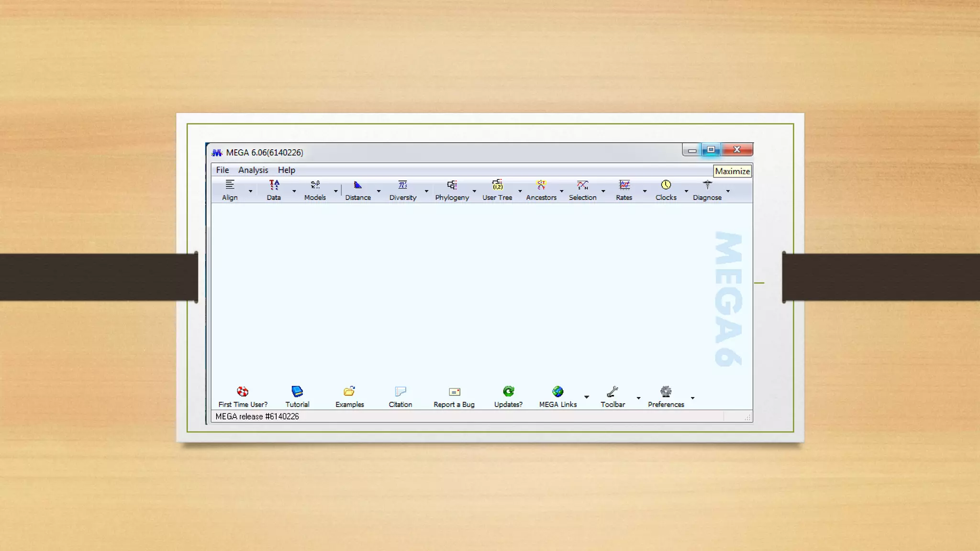Select the Phylogeny analysis icon

(452, 185)
